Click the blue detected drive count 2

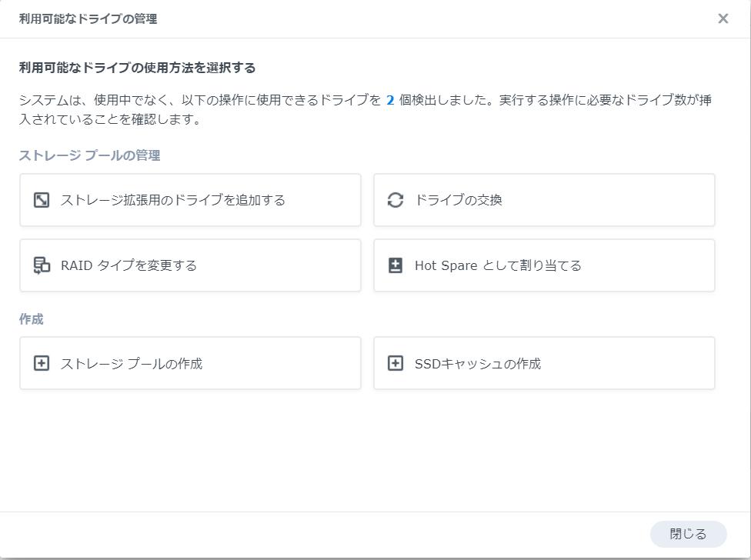tap(390, 101)
